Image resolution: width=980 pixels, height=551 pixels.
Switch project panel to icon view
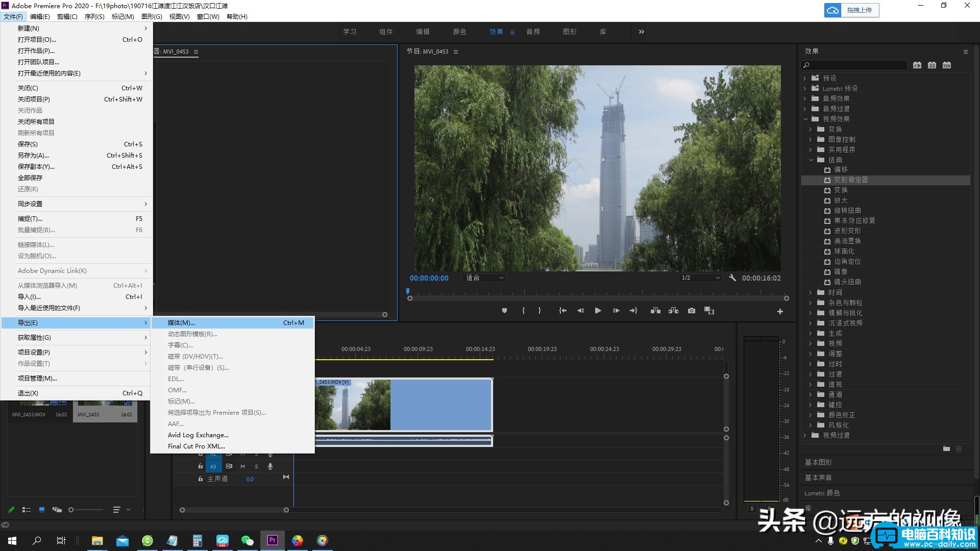42,510
